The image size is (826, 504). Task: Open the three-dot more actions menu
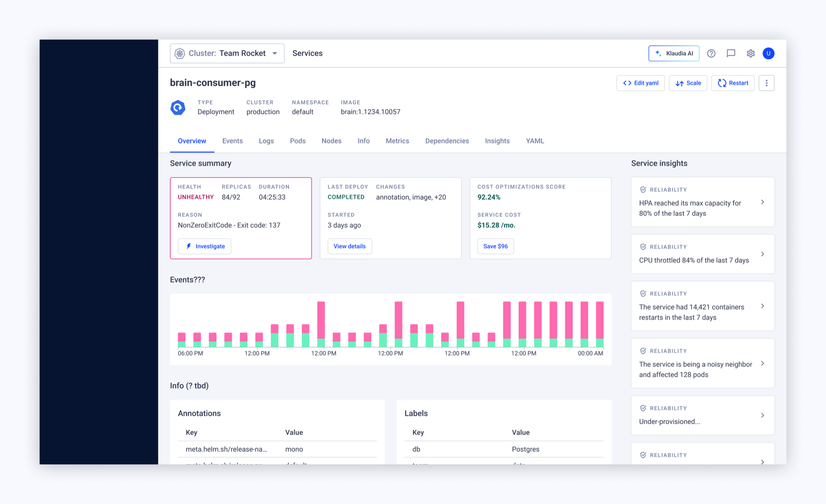pos(766,83)
